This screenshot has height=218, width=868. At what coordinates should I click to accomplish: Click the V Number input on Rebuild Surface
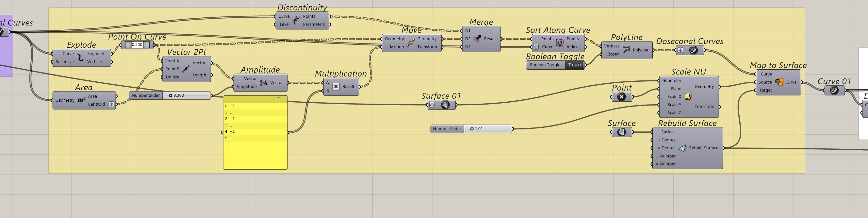point(665,164)
